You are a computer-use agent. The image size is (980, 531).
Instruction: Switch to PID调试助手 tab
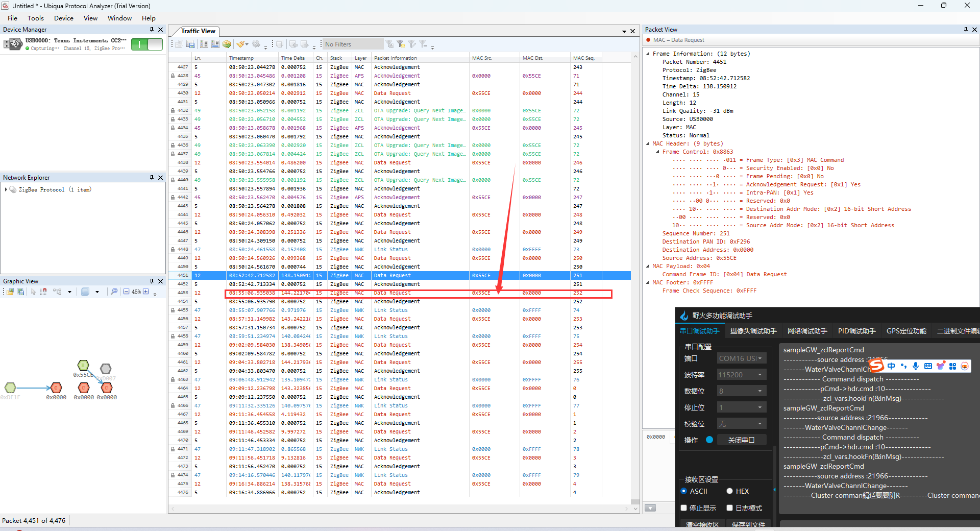pos(857,331)
